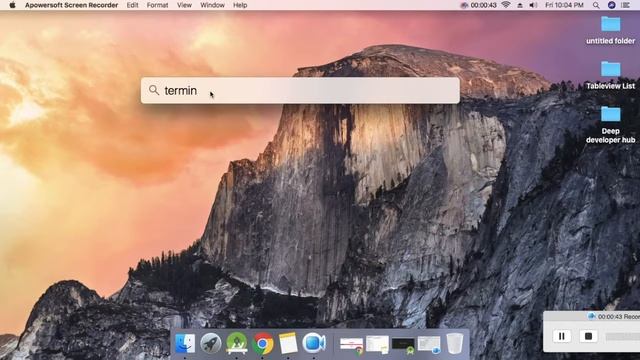Open Apowersoft Screen Recorder app menu
Screen dimensions: 640x360
point(71,5)
